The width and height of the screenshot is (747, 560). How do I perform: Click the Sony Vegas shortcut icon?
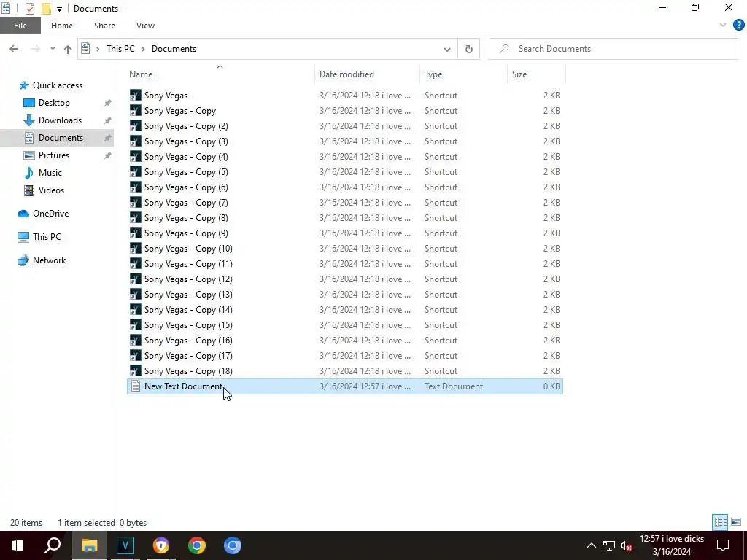pos(135,96)
